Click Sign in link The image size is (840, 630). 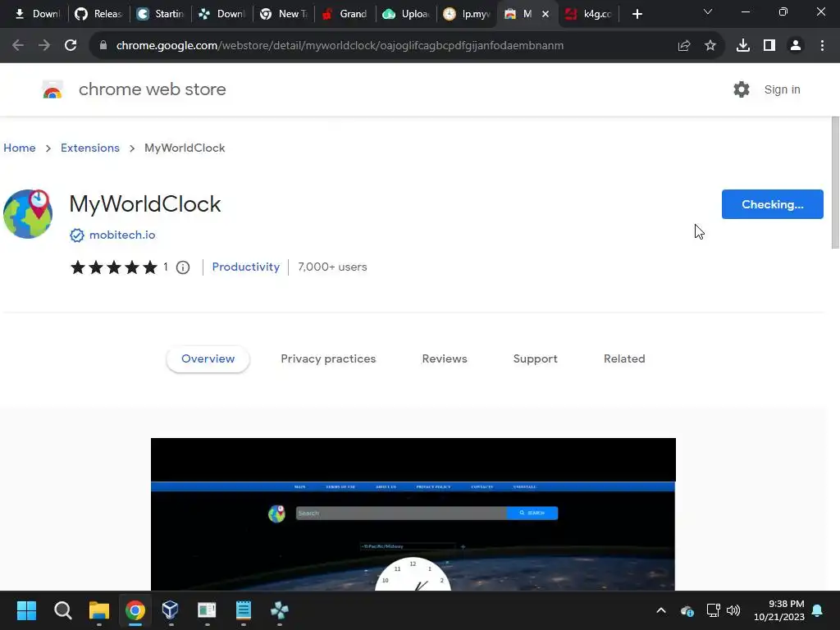tap(782, 89)
